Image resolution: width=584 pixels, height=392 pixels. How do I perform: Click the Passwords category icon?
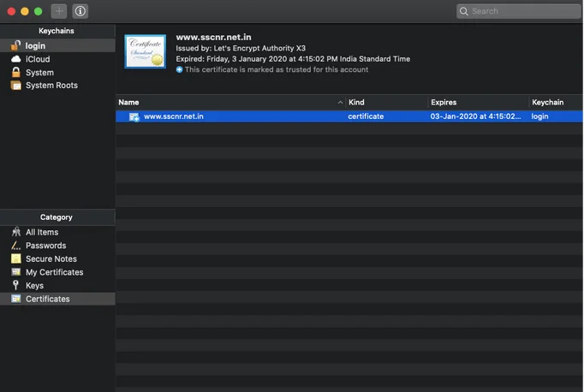[x=15, y=246]
